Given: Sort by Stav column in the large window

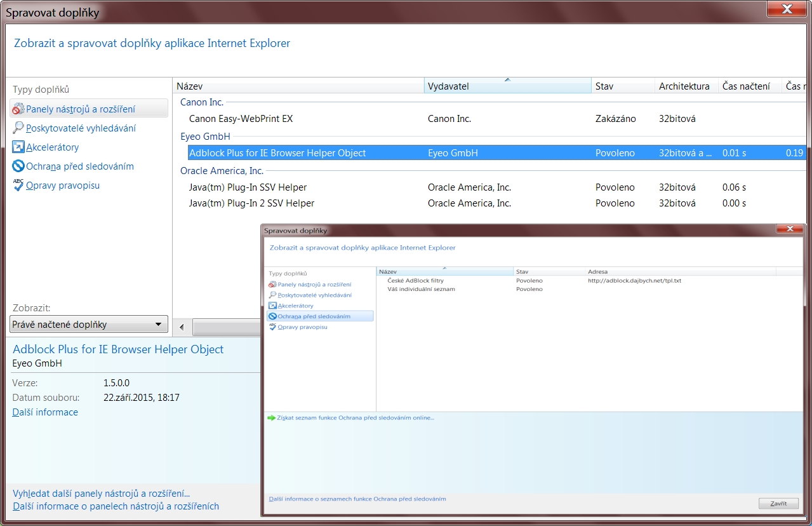Looking at the screenshot, I should click(623, 86).
